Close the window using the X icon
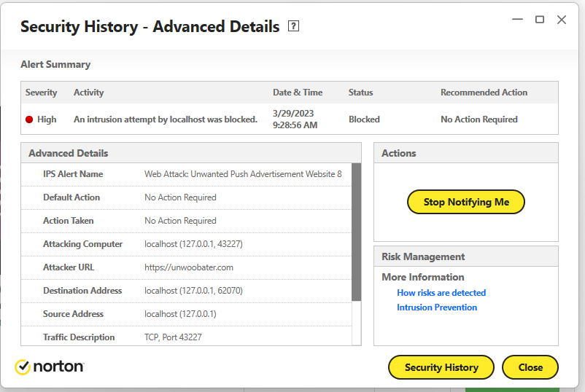The height and width of the screenshot is (392, 585). coord(562,20)
